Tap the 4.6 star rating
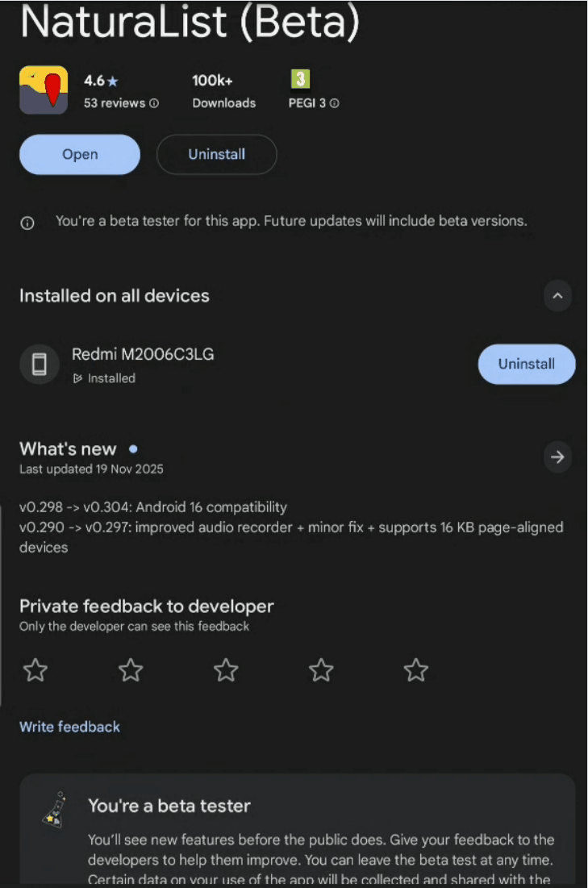The height and width of the screenshot is (888, 588). pyautogui.click(x=101, y=81)
